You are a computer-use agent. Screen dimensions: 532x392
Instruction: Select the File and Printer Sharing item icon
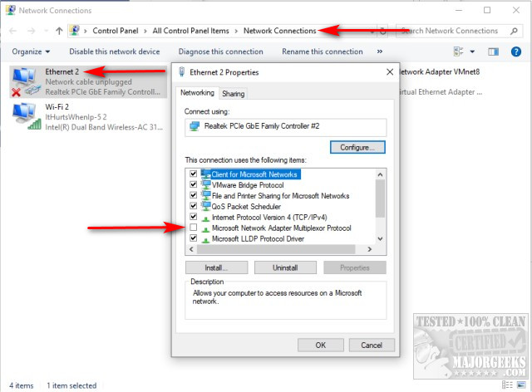pos(205,195)
